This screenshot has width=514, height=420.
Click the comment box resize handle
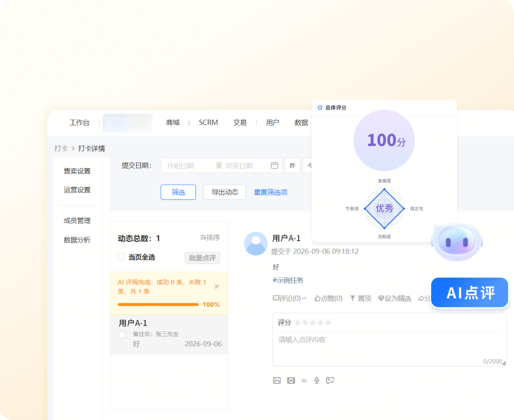(504, 364)
